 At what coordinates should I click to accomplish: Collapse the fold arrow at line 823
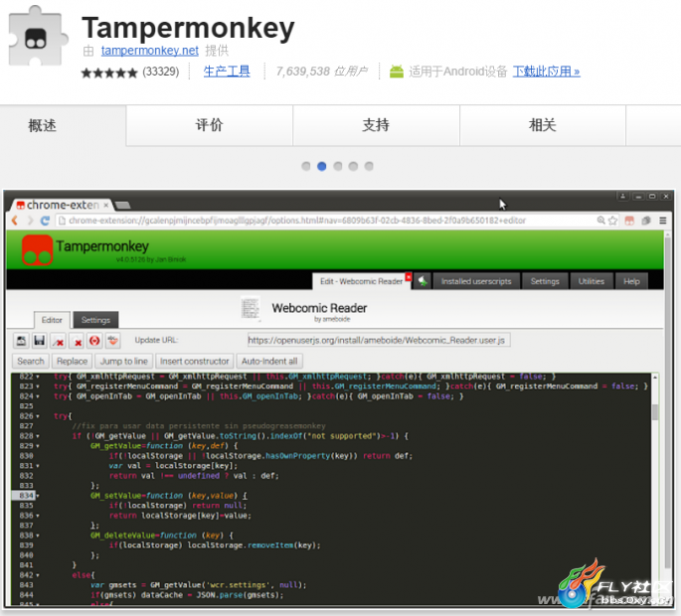tap(38, 386)
